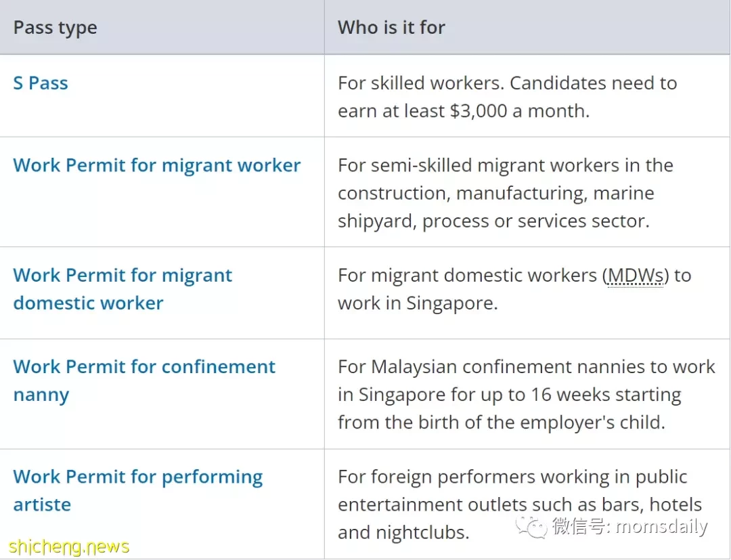731x560 pixels.
Task: Open the S Pass link
Action: (41, 83)
